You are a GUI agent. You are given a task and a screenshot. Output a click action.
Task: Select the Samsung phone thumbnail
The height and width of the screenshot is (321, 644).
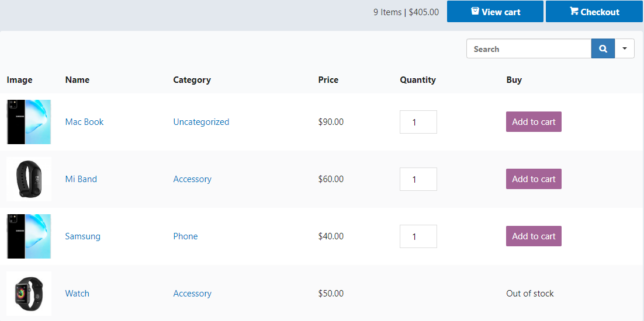(29, 236)
